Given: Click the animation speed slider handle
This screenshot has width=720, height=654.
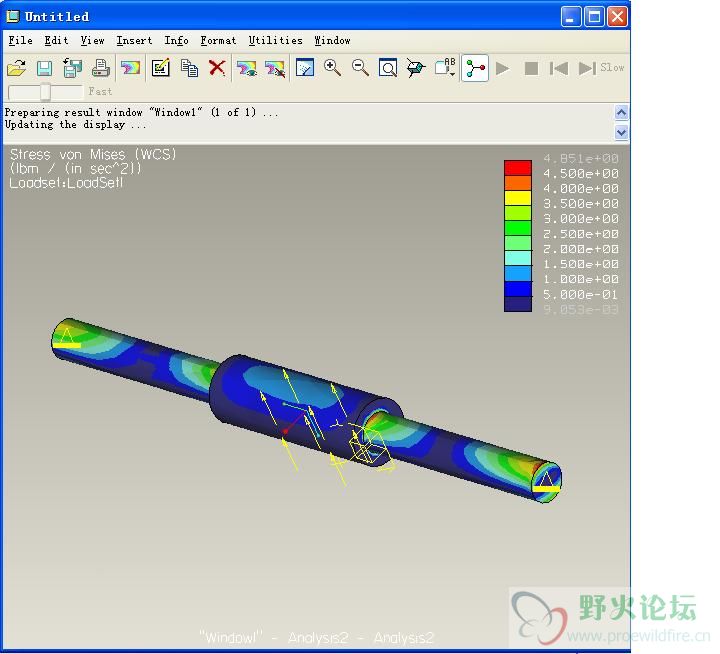Looking at the screenshot, I should 45,91.
